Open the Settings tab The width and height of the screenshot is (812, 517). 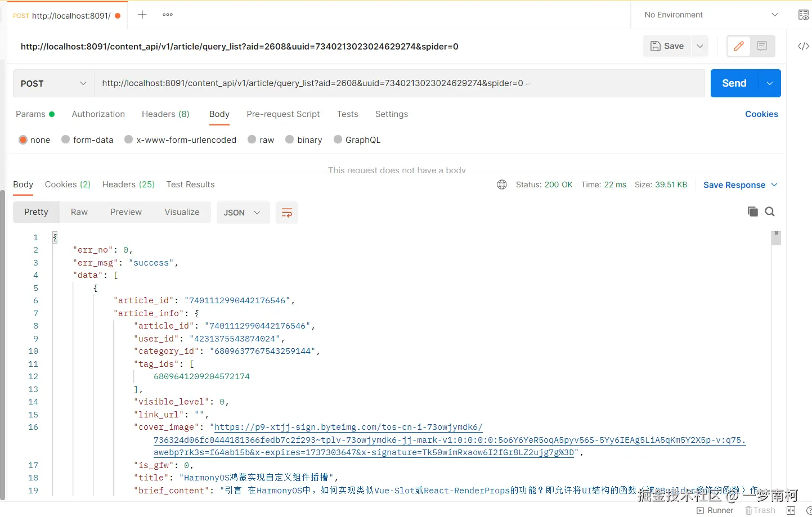tap(392, 114)
